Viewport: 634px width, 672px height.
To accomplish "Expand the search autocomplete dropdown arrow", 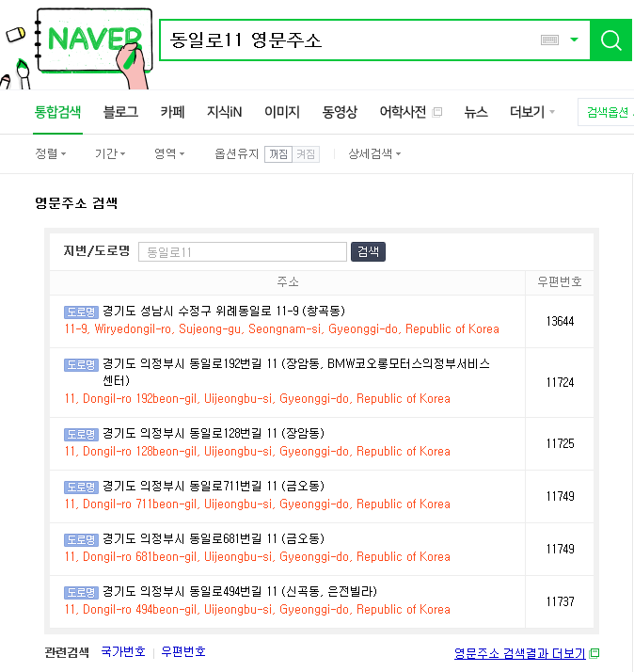I will [x=574, y=40].
